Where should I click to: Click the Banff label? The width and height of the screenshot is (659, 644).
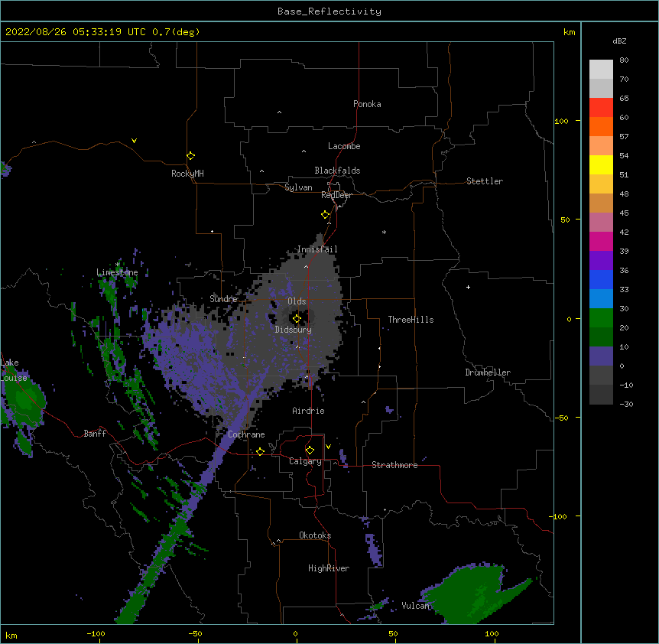95,434
